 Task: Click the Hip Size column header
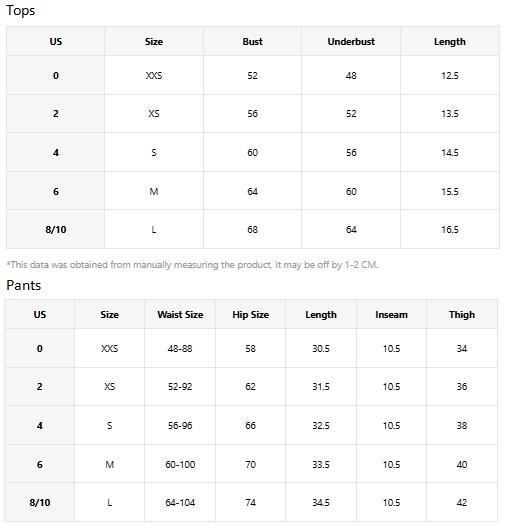point(250,314)
